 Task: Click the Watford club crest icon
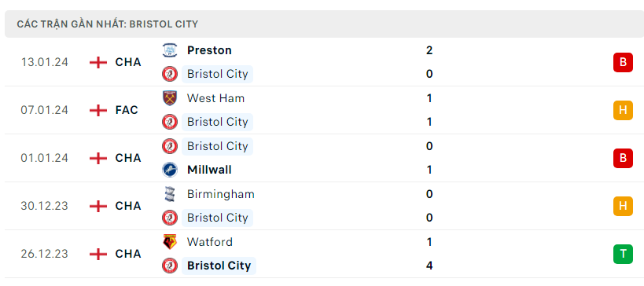[170, 242]
